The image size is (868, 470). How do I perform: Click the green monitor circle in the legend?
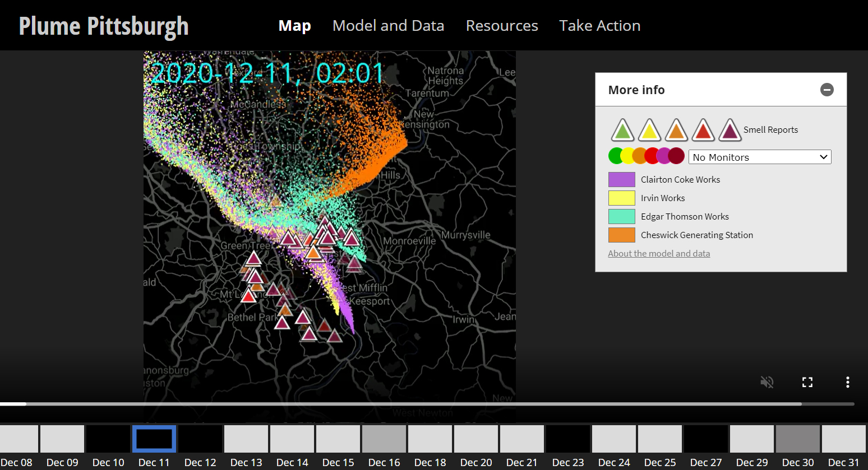pos(616,156)
